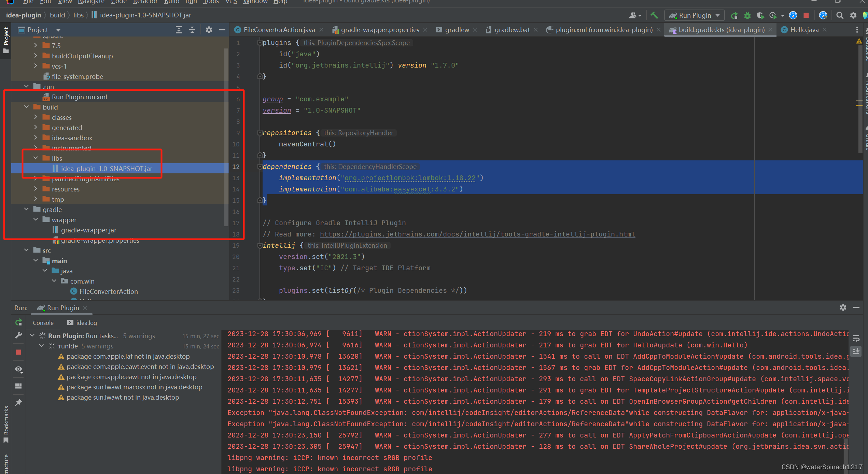The height and width of the screenshot is (474, 868).
Task: Toggle the Project tool window stripe button
Action: click(x=6, y=40)
